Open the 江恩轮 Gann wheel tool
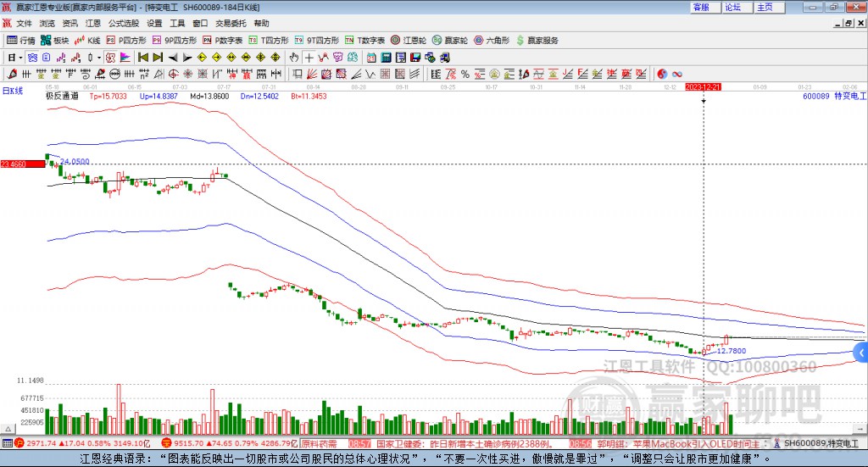The height and width of the screenshot is (467, 868). coord(409,40)
